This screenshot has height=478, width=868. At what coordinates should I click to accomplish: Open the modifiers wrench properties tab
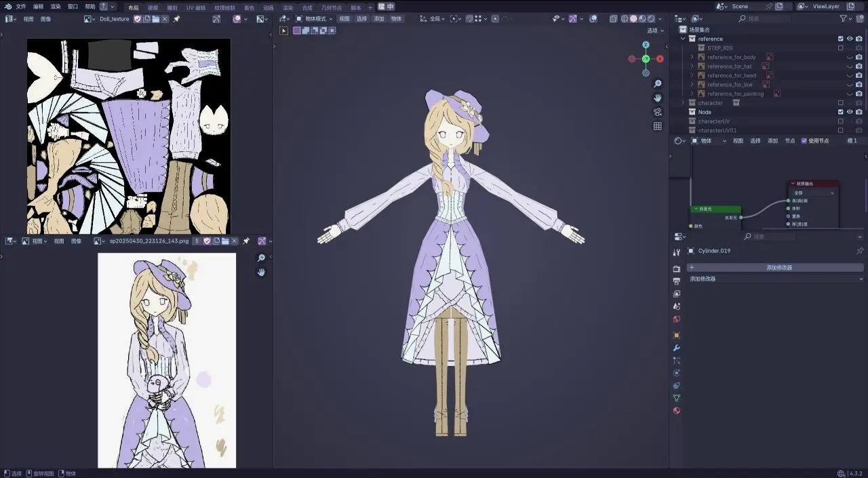click(676, 348)
